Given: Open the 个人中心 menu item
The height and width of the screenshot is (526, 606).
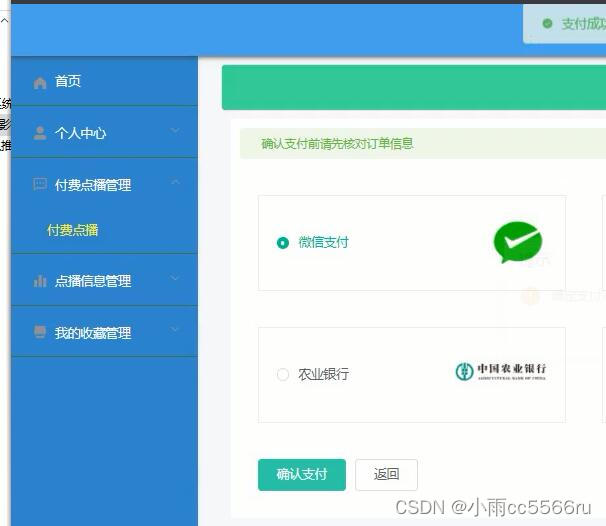Looking at the screenshot, I should 104,133.
